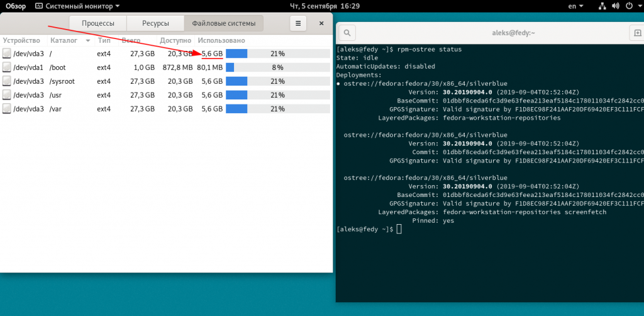Click the disk icon for /var row
This screenshot has width=644, height=316.
7,109
